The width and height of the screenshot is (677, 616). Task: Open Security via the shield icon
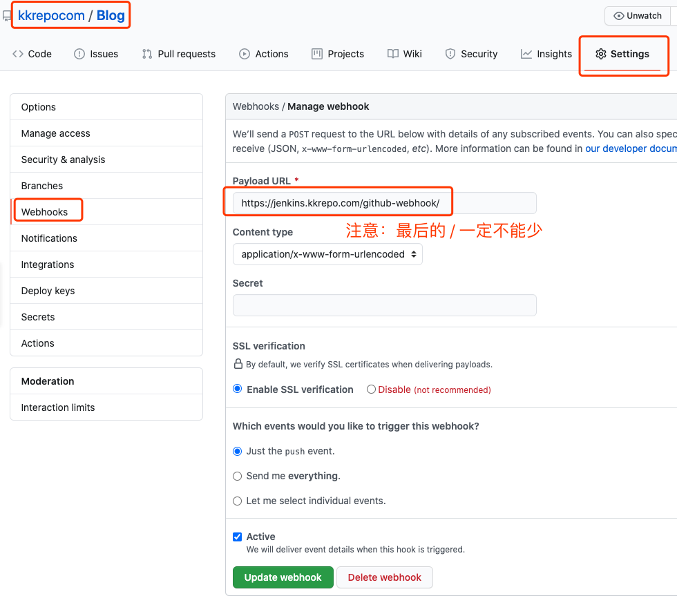pyautogui.click(x=449, y=54)
